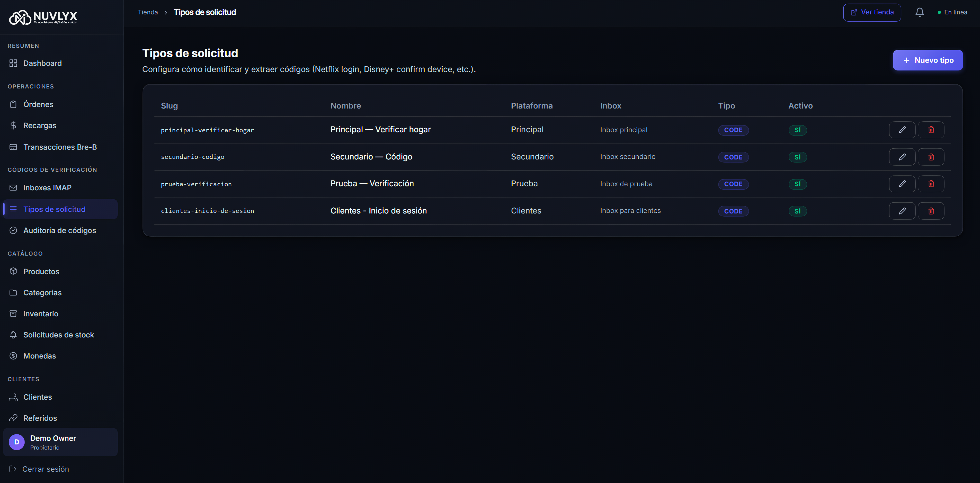
Task: Delete the secundario-codigo row with trash icon
Action: click(931, 157)
